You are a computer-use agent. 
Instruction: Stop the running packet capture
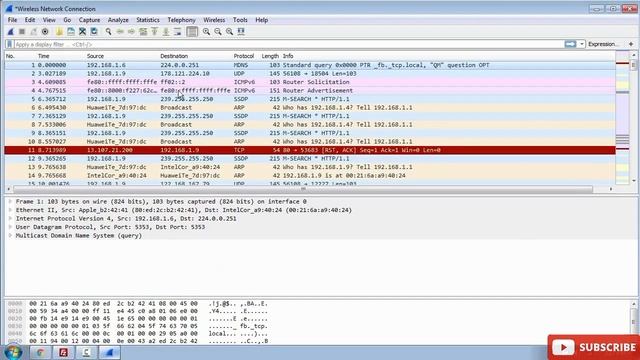point(22,31)
